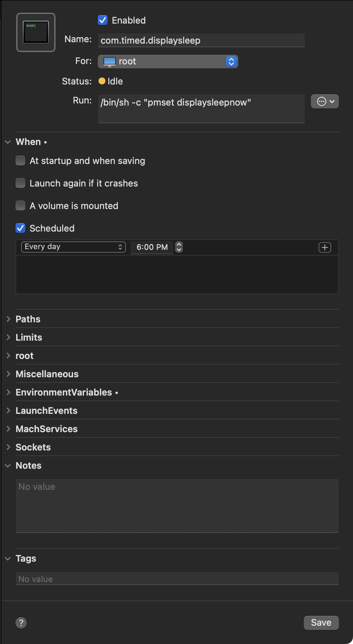Open the Every day interval dropdown

coord(73,247)
